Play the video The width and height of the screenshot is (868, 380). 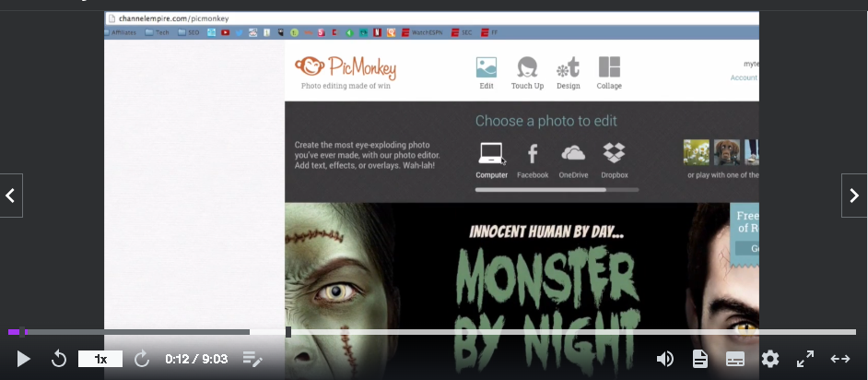23,359
